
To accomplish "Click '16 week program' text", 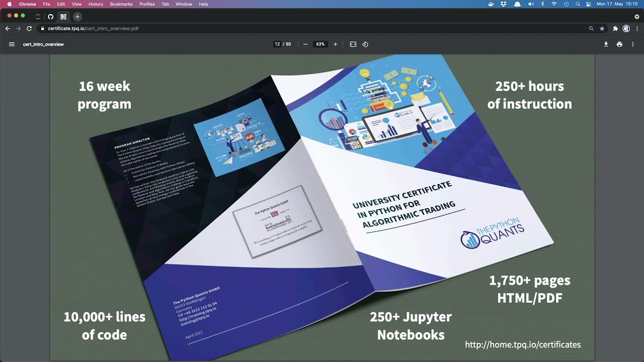I will click(104, 95).
